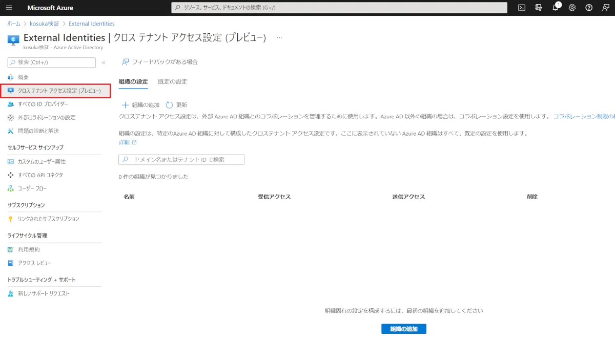The image size is (615, 364).
Task: Click the External Identities header icon
Action: (x=13, y=39)
